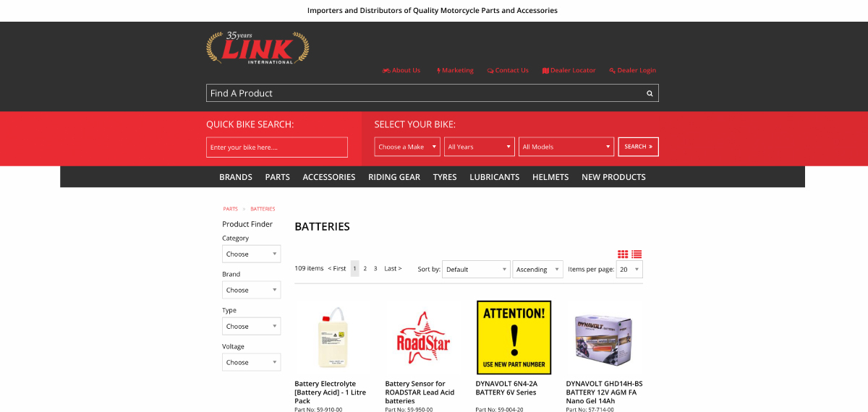Image resolution: width=868 pixels, height=412 pixels.
Task: Open the Contact Us link
Action: point(508,70)
